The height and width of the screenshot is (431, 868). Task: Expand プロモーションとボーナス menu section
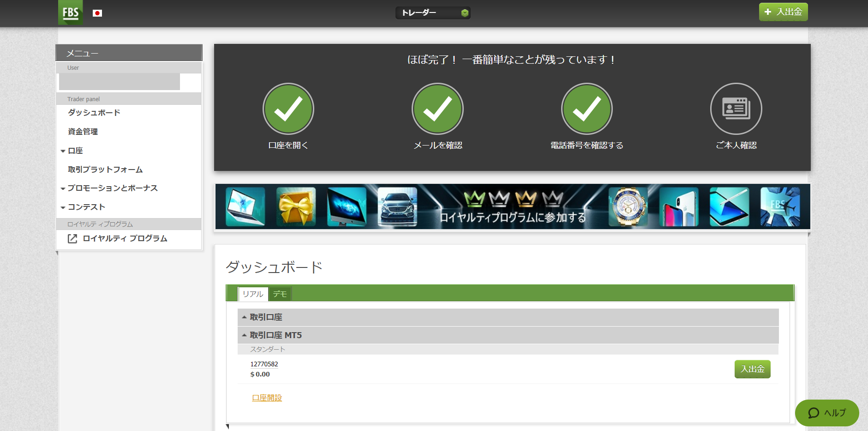coord(112,188)
